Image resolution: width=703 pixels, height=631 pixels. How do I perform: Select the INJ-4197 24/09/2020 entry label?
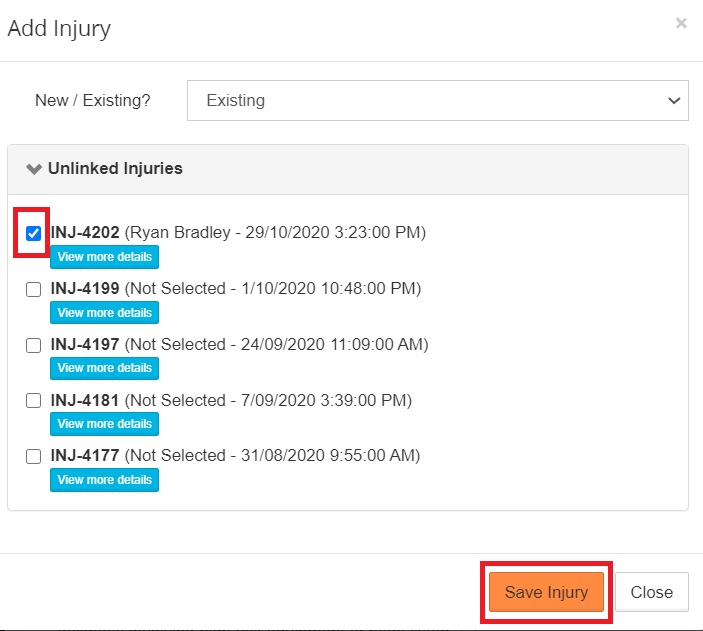click(239, 344)
